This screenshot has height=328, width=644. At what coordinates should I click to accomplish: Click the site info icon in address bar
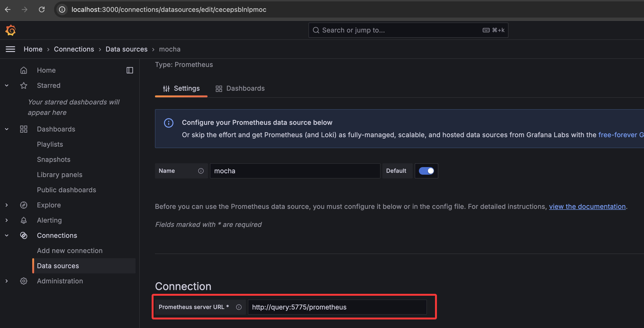62,9
